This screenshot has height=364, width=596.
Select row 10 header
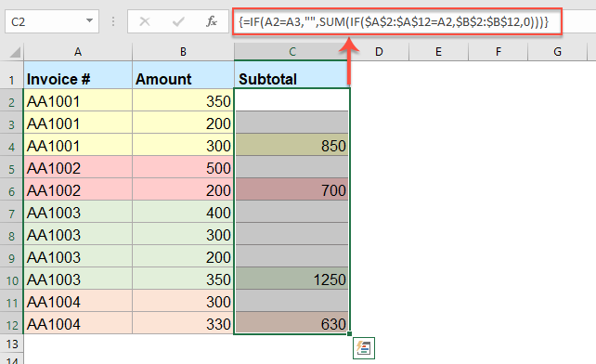pos(12,279)
